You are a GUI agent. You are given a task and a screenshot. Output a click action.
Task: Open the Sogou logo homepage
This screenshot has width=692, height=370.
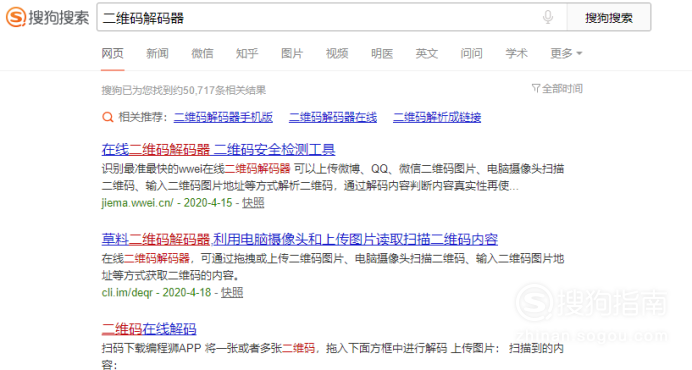47,18
